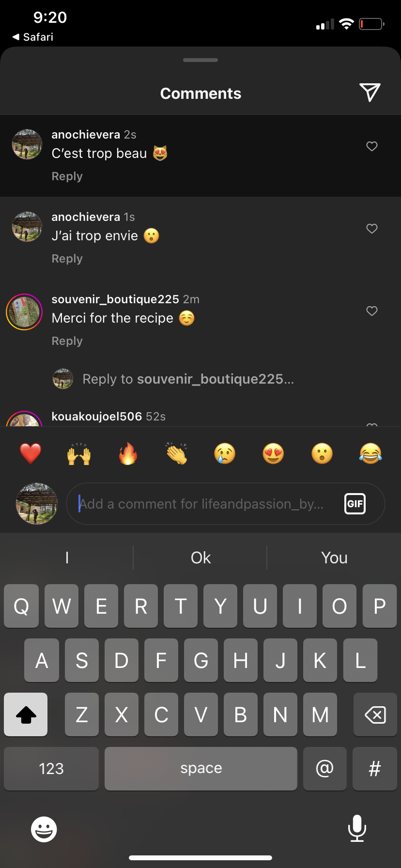Insert the fire emoji reaction
This screenshot has width=401, height=868.
pyautogui.click(x=128, y=454)
